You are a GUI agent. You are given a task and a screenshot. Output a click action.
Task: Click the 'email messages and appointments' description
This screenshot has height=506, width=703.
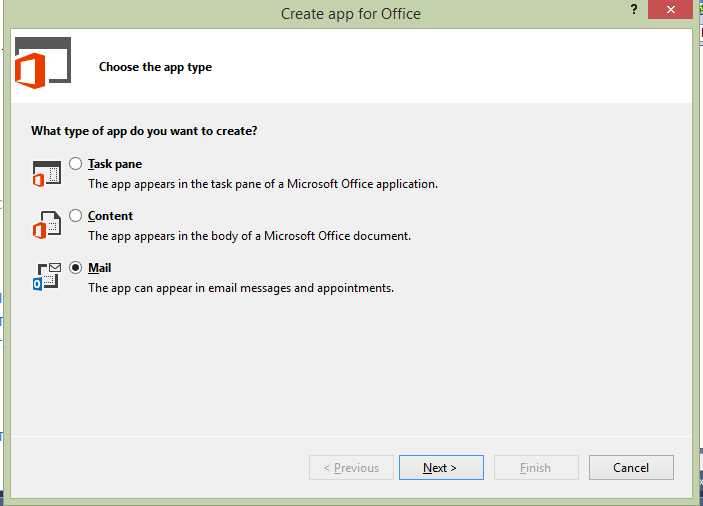click(241, 288)
